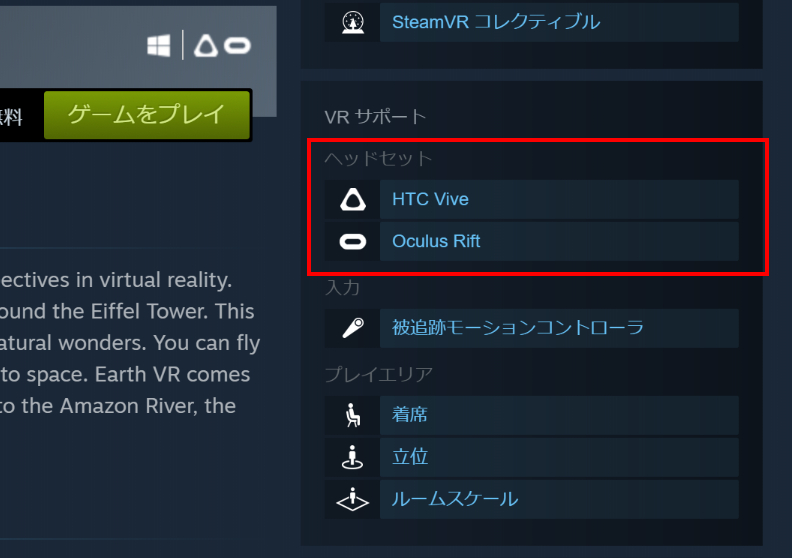Click the Earth VR description text paragraph
This screenshot has height=558, width=792.
click(x=130, y=343)
